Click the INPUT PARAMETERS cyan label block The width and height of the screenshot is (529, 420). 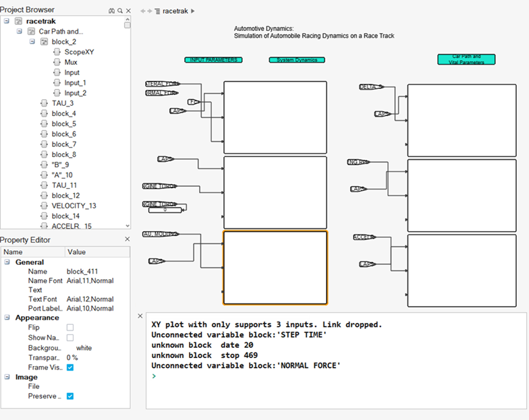tap(213, 60)
